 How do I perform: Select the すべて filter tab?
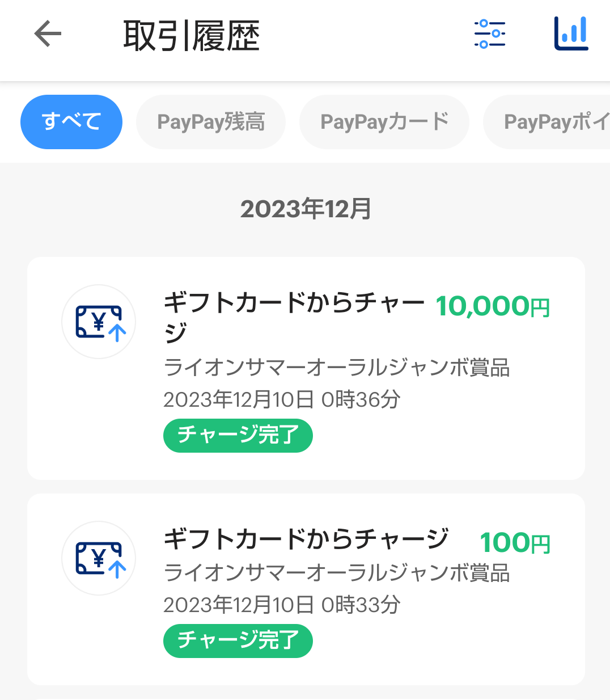coord(71,122)
